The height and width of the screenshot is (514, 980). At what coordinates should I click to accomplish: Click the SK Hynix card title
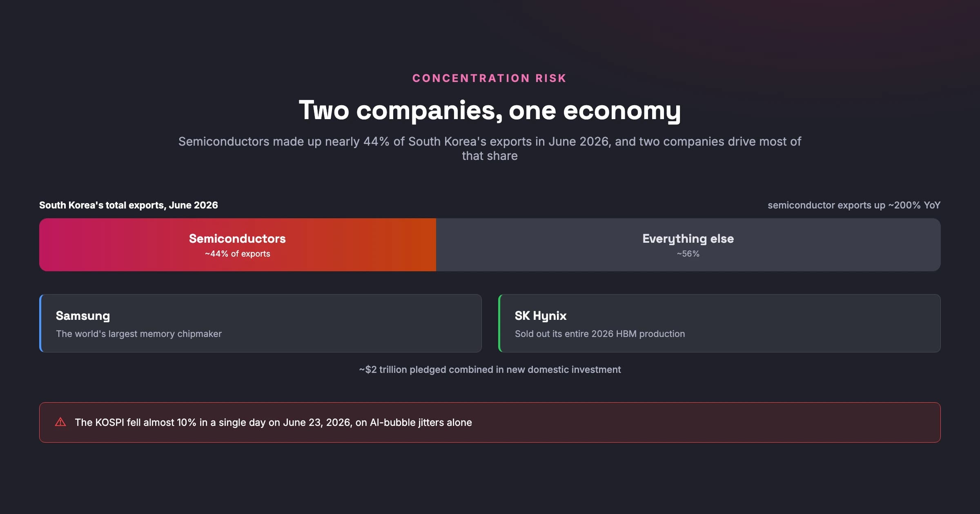(541, 316)
